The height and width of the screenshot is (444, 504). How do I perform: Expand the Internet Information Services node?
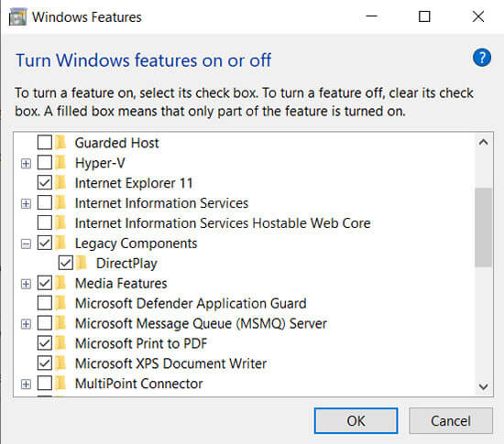(26, 203)
